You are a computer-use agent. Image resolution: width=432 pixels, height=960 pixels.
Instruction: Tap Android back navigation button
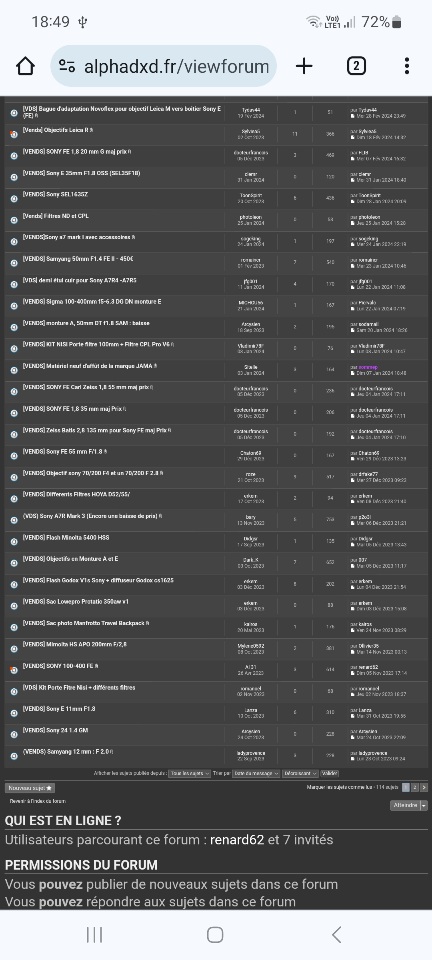[x=336, y=934]
